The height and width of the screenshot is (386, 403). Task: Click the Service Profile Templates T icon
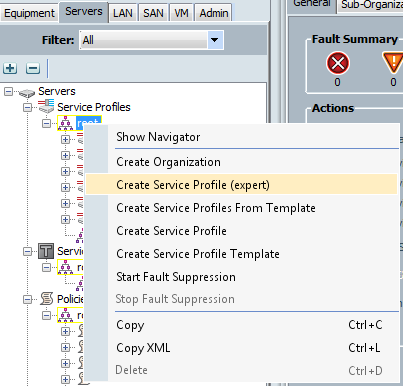pos(46,251)
